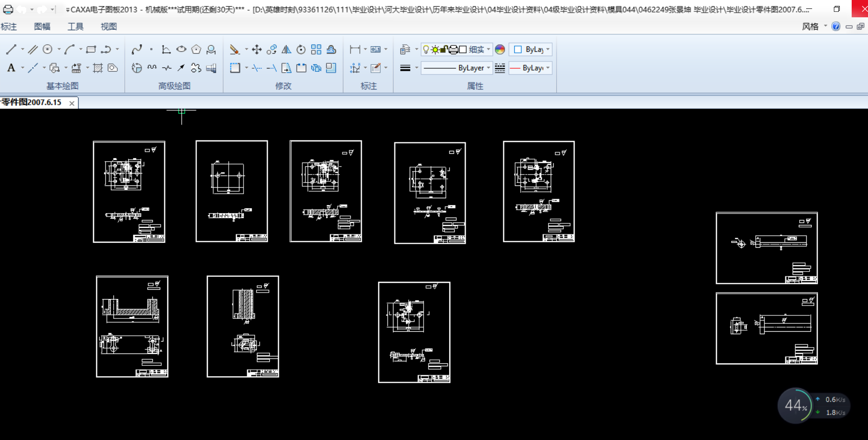Expand the Line tool dropdown arrow

[22, 49]
